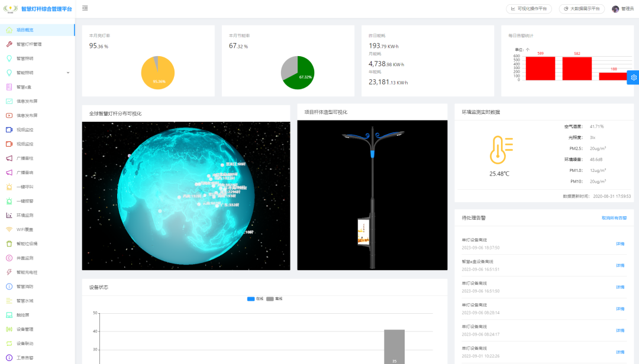Click the trash bin icon for 智能垃圾桶
The image size is (639, 364).
[9, 243]
